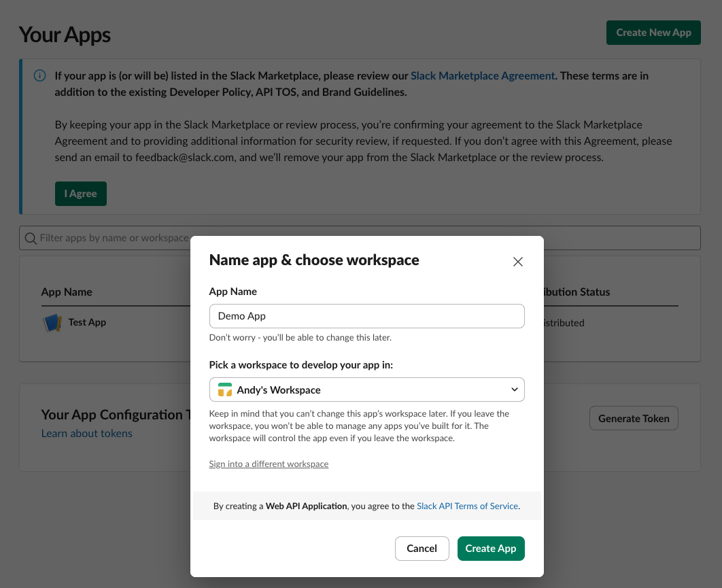Screen dimensions: 722x588
Task: Click the App Name column header
Action: coord(67,292)
